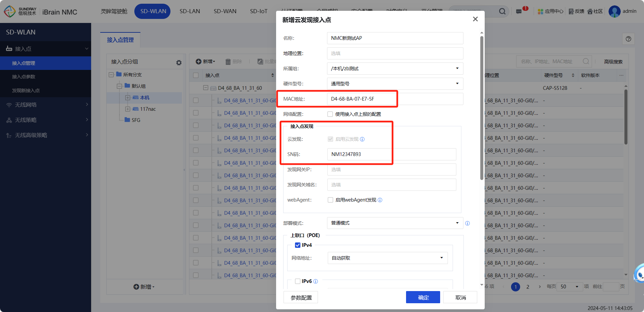
Task: Collapse the D4_68_BA_11_31_60 device row
Action: (x=206, y=88)
